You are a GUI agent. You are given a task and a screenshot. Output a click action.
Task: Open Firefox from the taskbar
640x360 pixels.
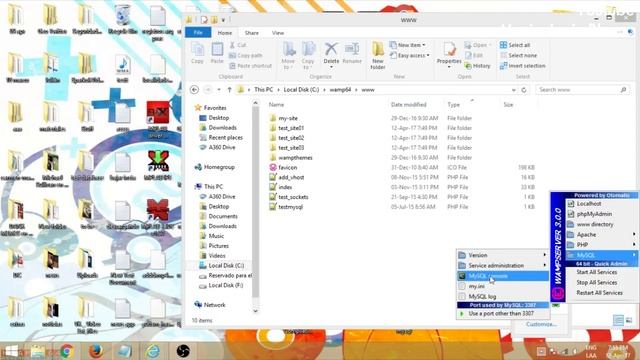[96, 351]
